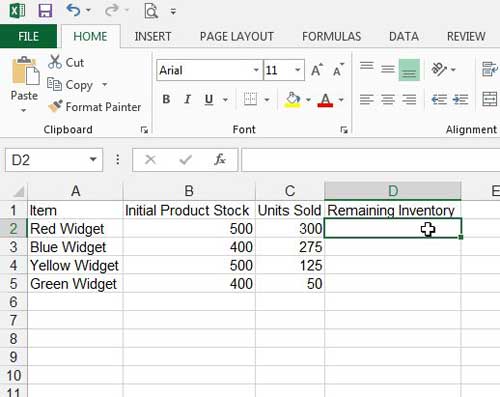
Task: Click the Wrap Text icon
Action: [x=490, y=69]
